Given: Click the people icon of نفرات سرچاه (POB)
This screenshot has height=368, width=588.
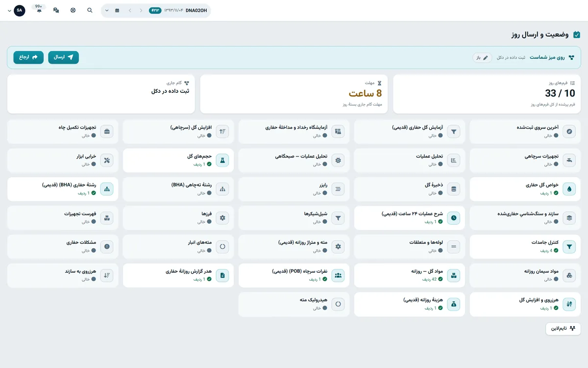Looking at the screenshot, I should coord(338,275).
